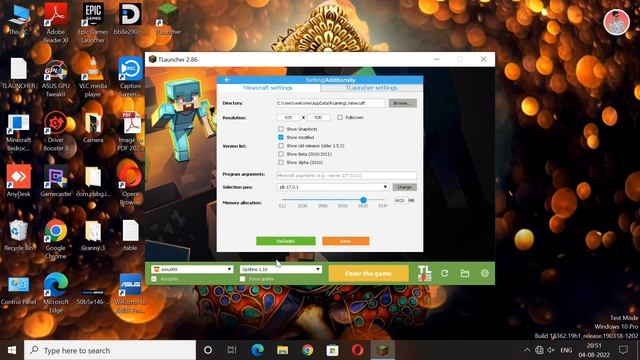Go back using settings arrow

click(x=227, y=80)
